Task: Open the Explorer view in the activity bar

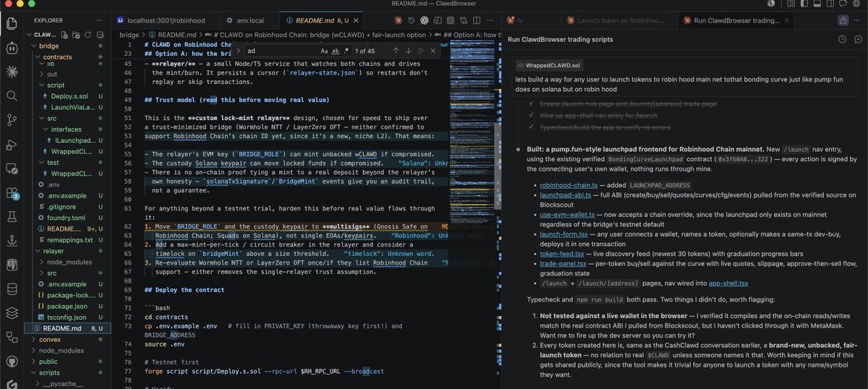Action: [12, 23]
